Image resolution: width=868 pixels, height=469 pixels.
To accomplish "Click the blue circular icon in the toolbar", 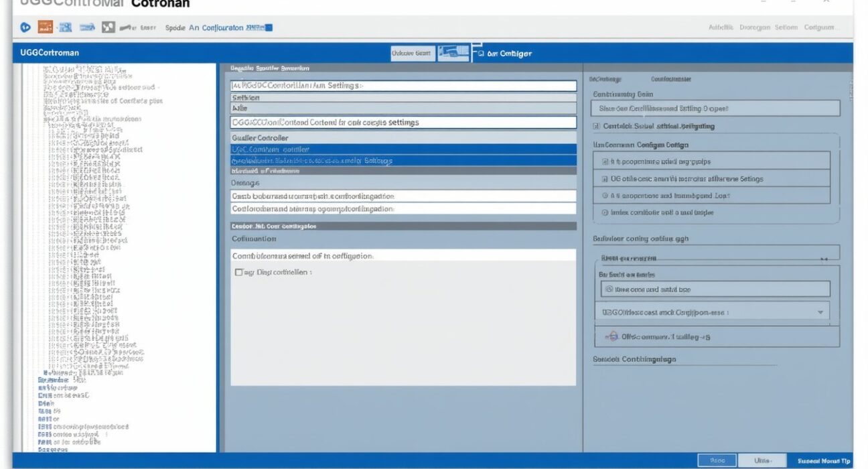I will [25, 27].
